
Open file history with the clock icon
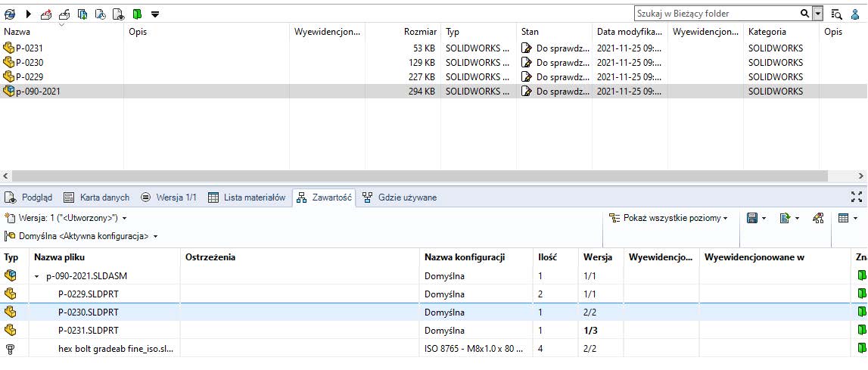click(100, 13)
